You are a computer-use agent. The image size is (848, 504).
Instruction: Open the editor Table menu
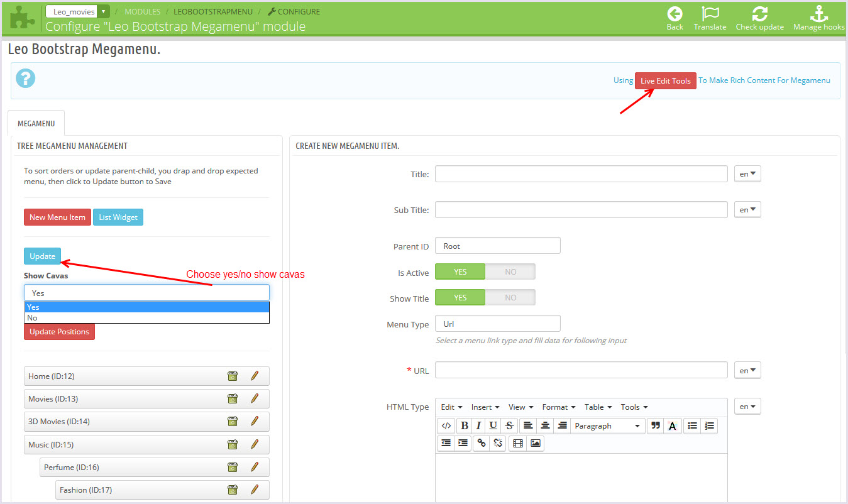coord(598,407)
